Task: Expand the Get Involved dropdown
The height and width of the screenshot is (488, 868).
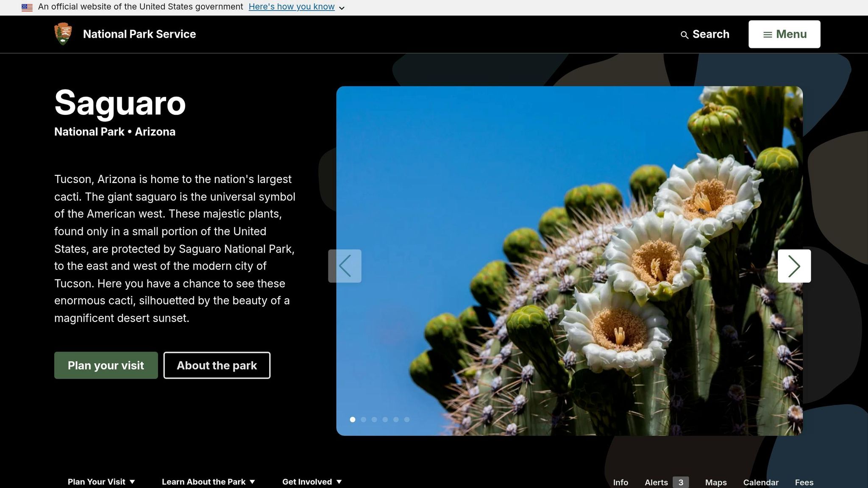Action: [312, 482]
